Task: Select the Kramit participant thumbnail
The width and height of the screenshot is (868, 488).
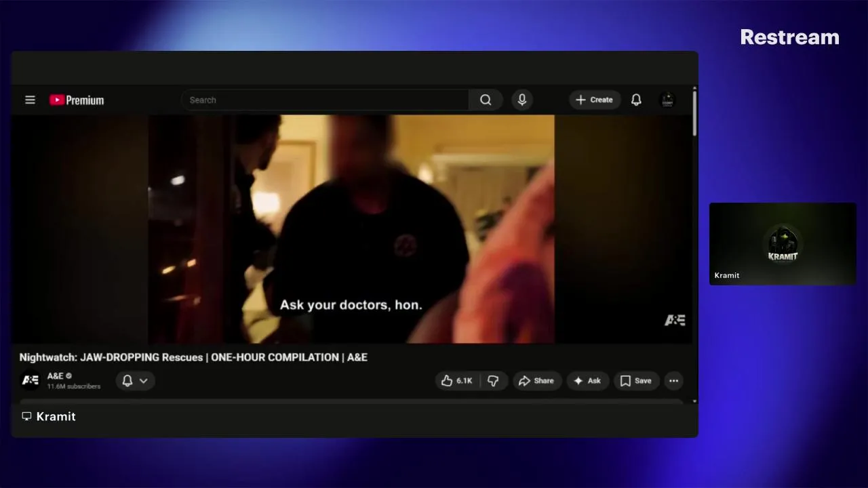Action: click(x=783, y=243)
